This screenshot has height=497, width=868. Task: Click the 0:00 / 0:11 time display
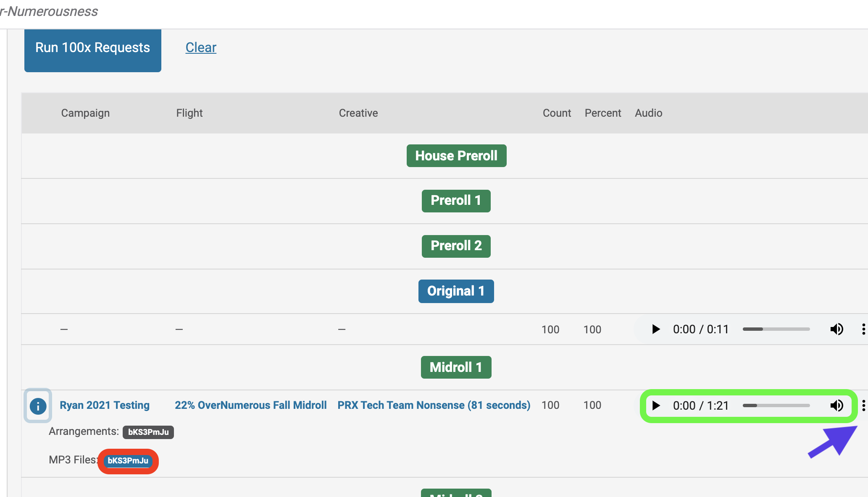[x=701, y=329]
